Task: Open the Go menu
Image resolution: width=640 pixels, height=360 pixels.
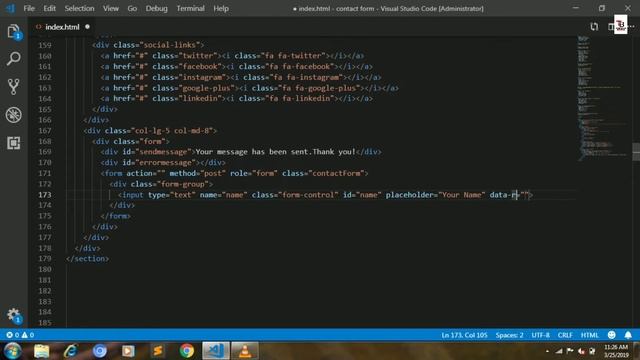Action: (132, 8)
